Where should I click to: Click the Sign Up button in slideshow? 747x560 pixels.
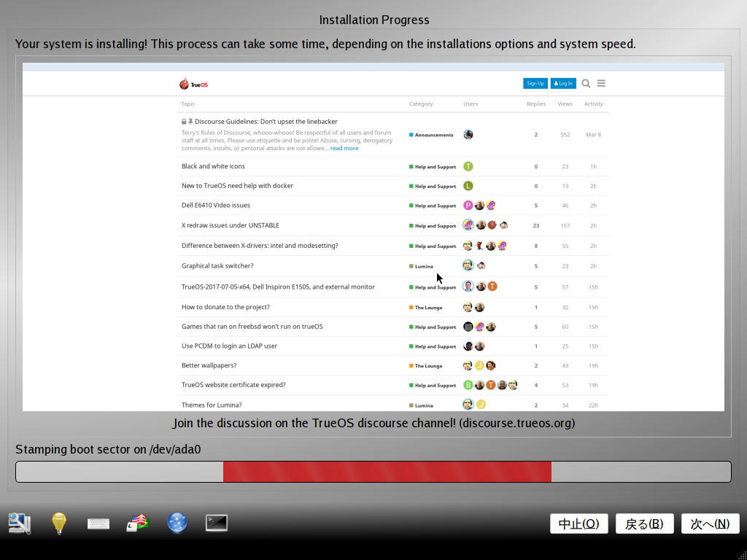coord(535,83)
